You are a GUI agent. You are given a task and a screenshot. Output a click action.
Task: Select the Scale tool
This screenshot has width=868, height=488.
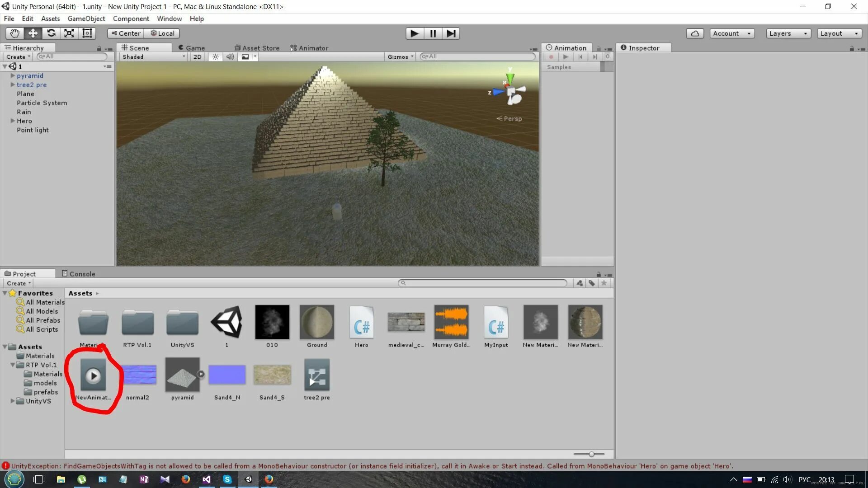(69, 33)
